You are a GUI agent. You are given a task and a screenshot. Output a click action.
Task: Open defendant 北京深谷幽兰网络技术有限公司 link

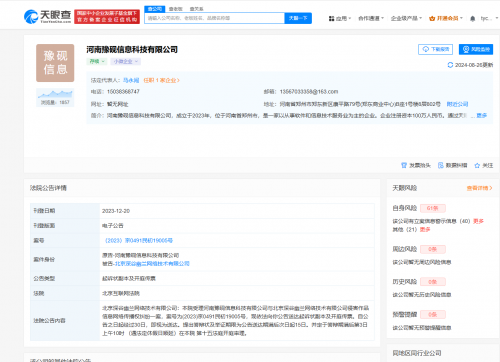[x=152, y=263]
